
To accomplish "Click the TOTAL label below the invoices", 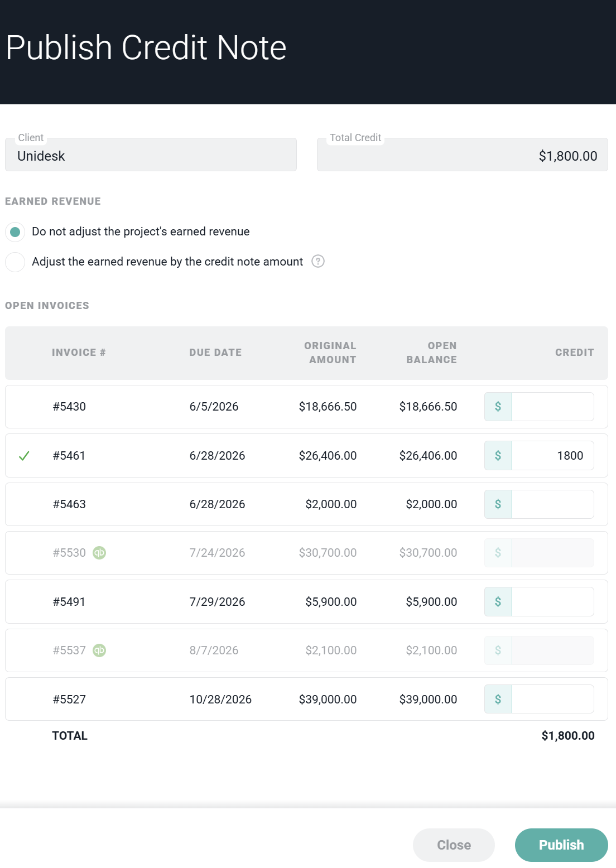I will 70,736.
